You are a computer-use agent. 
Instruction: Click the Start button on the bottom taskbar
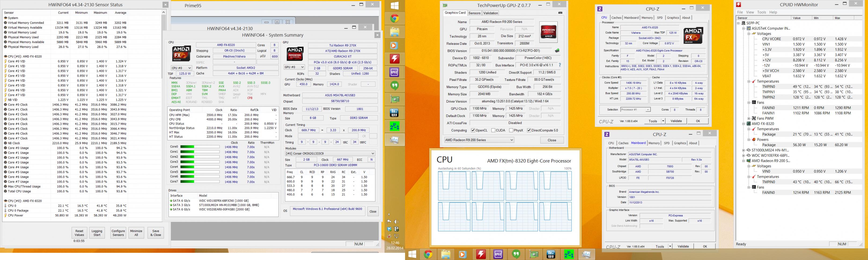click(x=412, y=254)
